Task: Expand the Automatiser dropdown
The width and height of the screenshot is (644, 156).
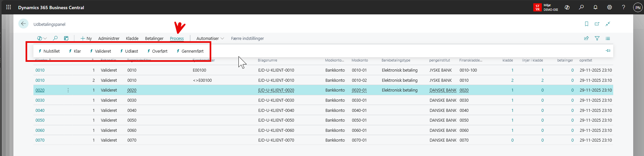Action: 210,38
